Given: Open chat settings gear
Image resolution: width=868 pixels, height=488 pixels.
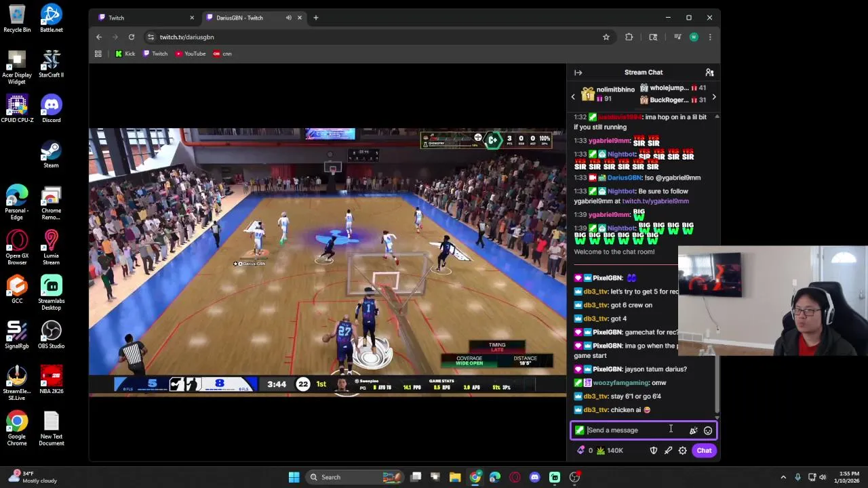Looking at the screenshot, I should (683, 451).
